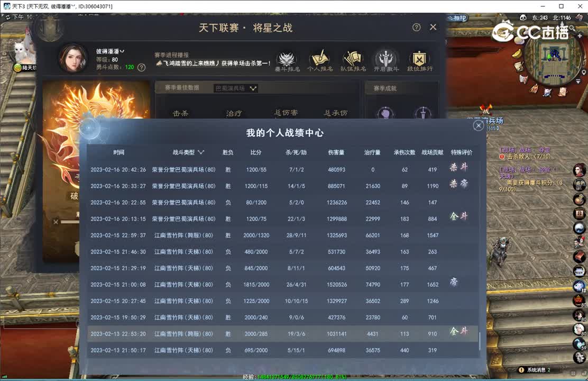588x381 pixels.
Task: Click the 伤害量 column header
Action: (336, 152)
